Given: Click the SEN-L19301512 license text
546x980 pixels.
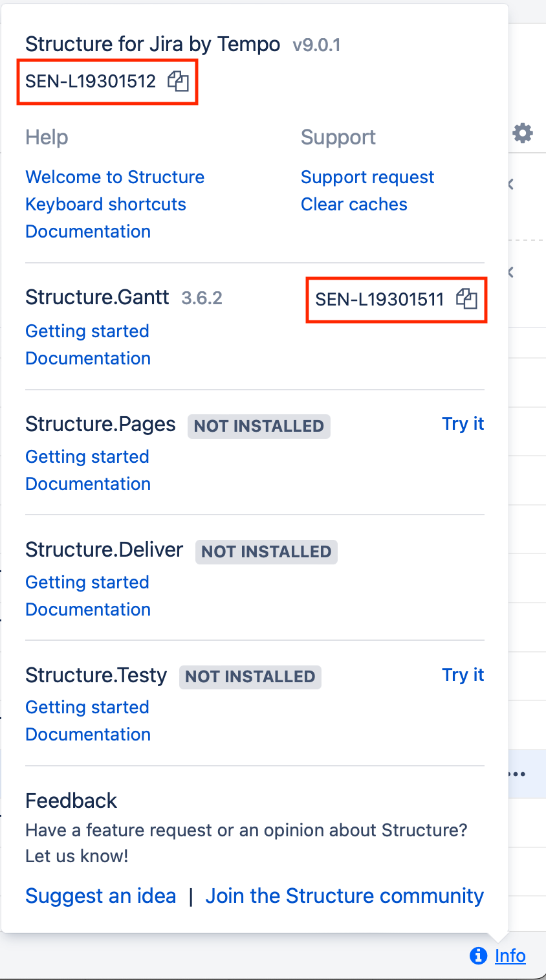Looking at the screenshot, I should [x=91, y=82].
